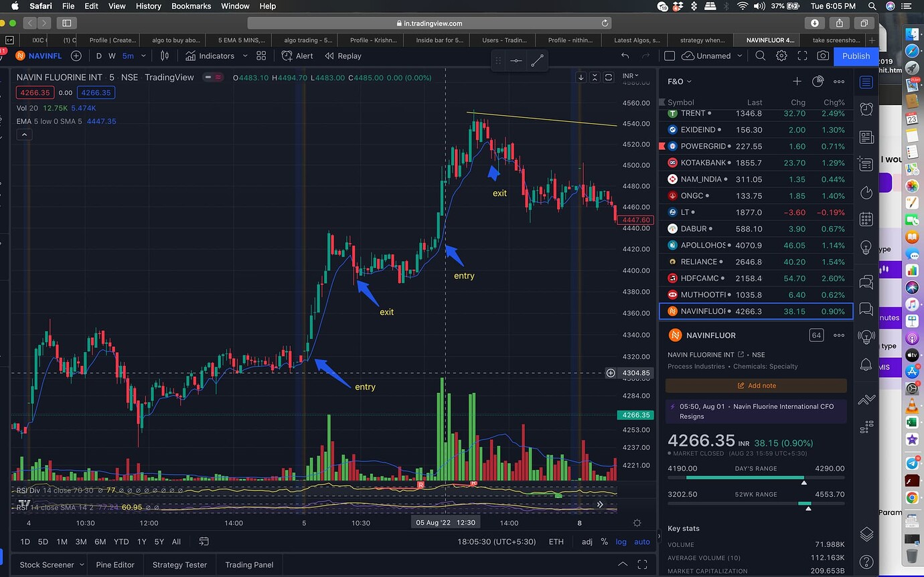924x577 pixels.
Task: Open Stock Screener dropdown arrow
Action: [x=82, y=564]
